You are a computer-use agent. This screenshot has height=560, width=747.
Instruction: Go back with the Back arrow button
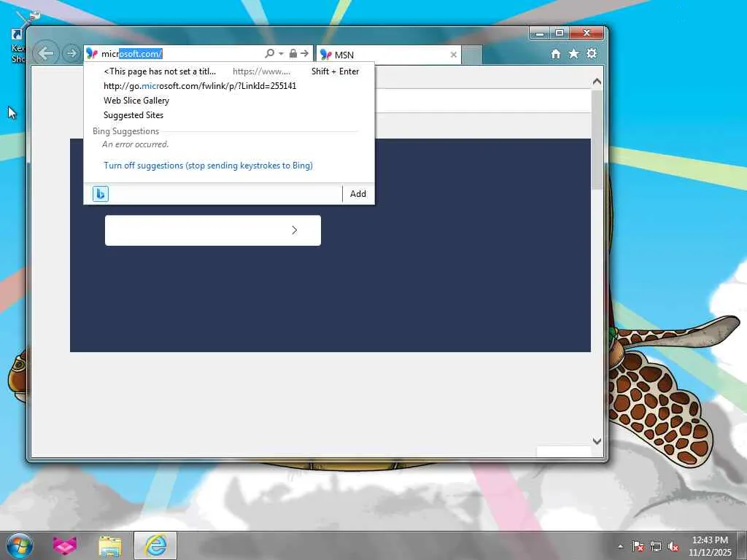(46, 52)
